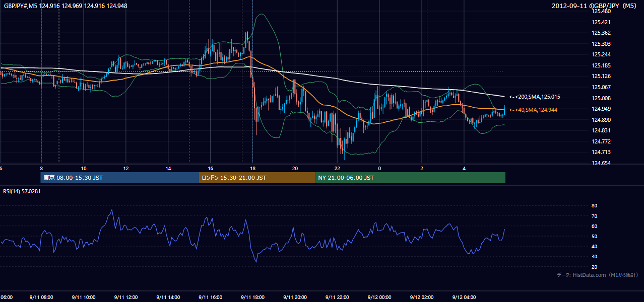The image size is (644, 302).
Task: Click the 9/11 20:00 bottom time label
Action: (x=295, y=297)
